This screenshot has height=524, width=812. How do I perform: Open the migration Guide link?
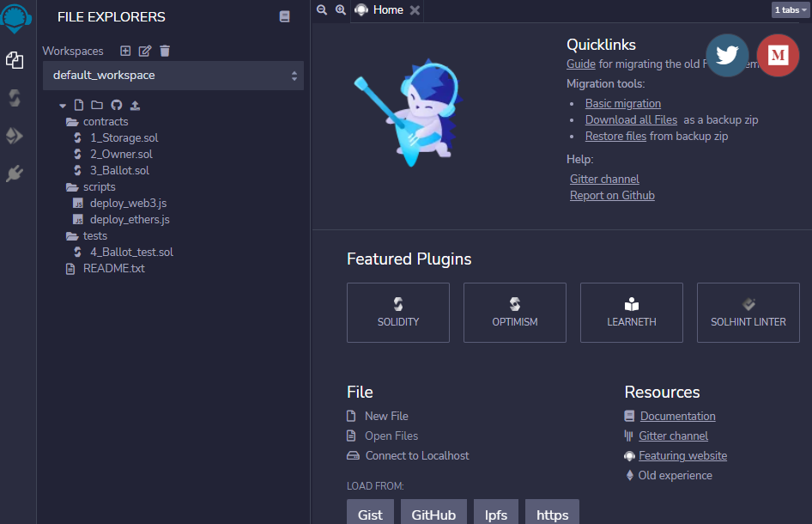pos(581,64)
